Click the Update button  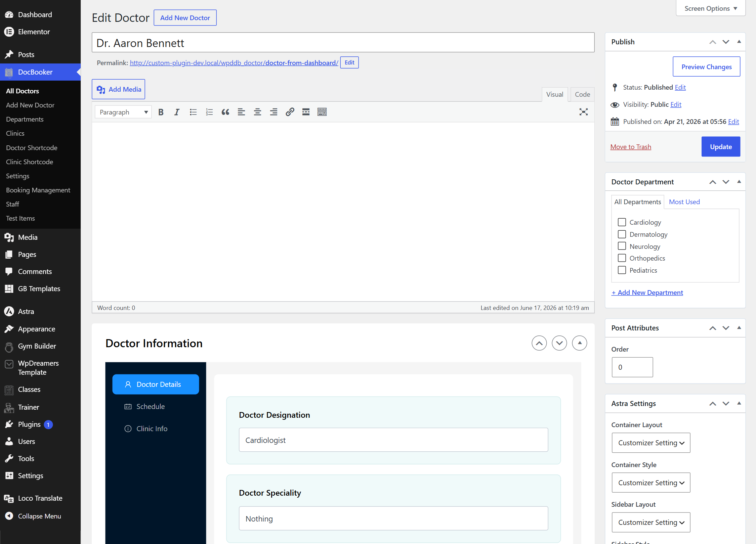[x=721, y=147]
